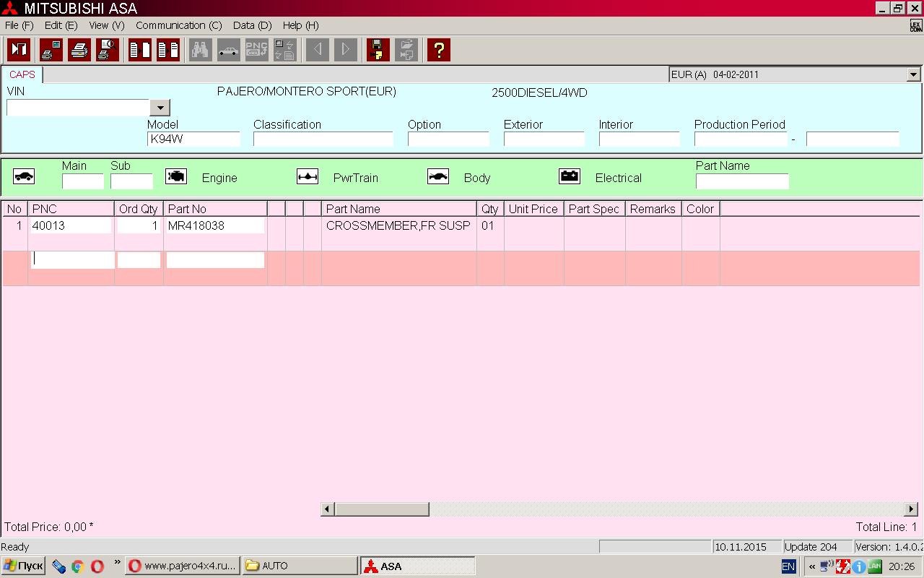The height and width of the screenshot is (578, 924).
Task: Expand the VIN dropdown arrow
Action: (160, 108)
